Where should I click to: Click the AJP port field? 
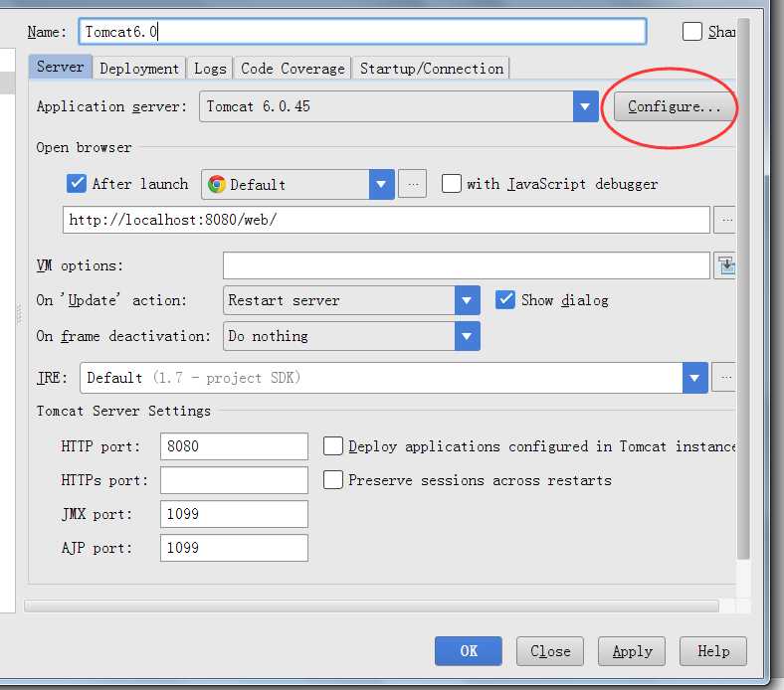pos(234,548)
